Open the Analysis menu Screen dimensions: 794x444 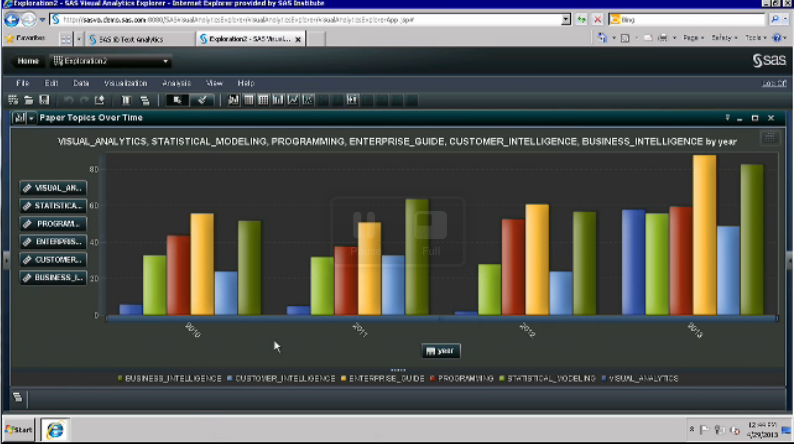(x=176, y=83)
